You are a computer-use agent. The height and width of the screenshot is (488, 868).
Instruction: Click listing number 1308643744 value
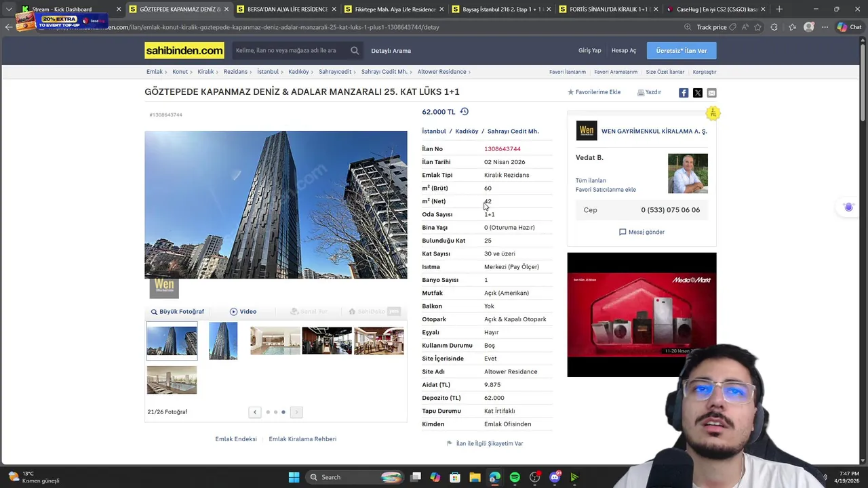tap(502, 149)
